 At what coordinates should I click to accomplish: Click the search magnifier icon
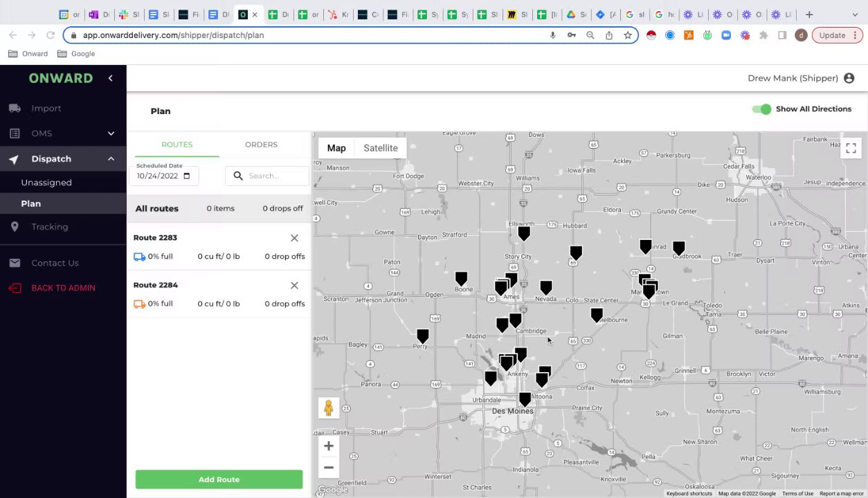click(238, 176)
